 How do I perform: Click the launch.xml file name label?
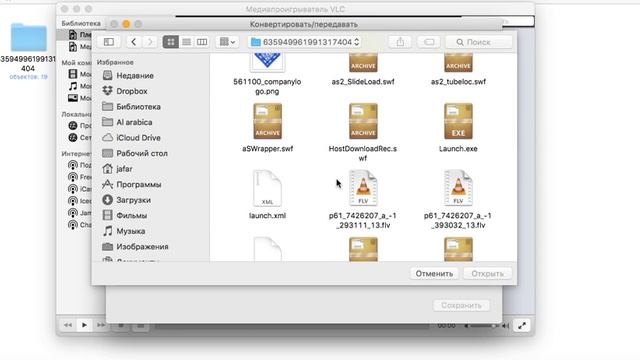(x=267, y=216)
